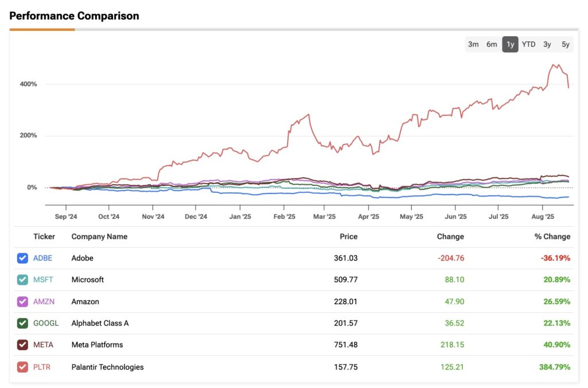
Task: Click Microsoft's percent change 20.89%
Action: (x=557, y=280)
